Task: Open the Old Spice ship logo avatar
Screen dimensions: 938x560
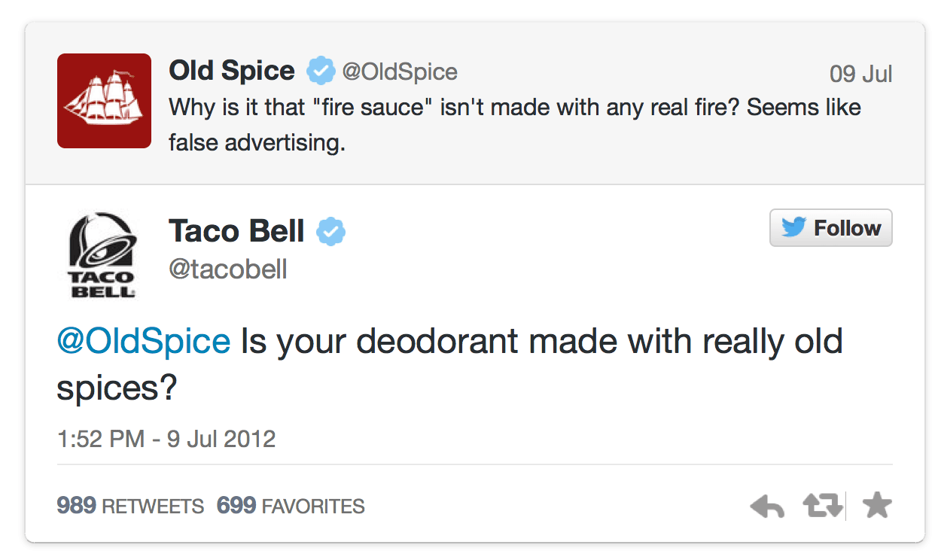Action: click(x=104, y=101)
